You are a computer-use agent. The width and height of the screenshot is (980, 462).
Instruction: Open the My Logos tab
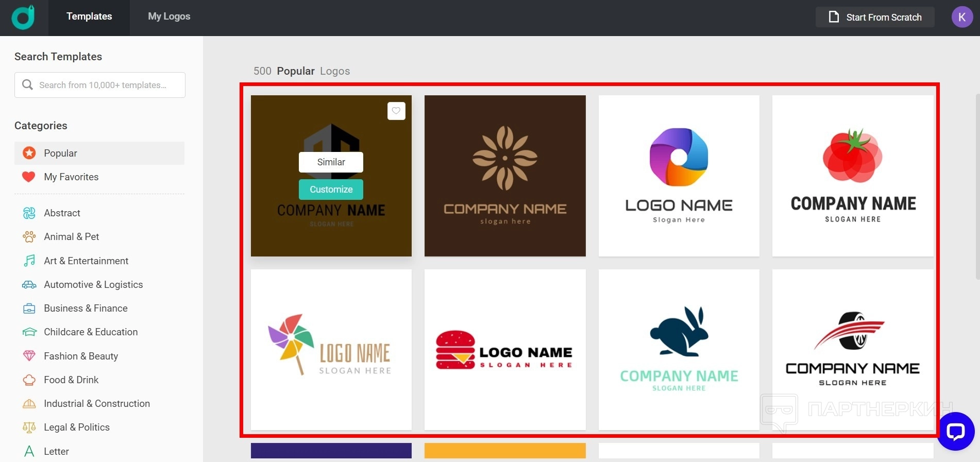click(x=169, y=16)
